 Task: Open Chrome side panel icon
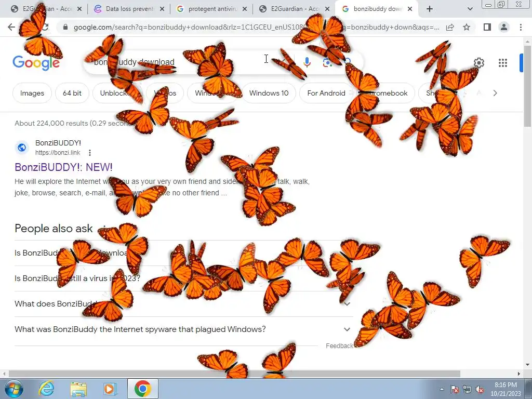tap(487, 27)
